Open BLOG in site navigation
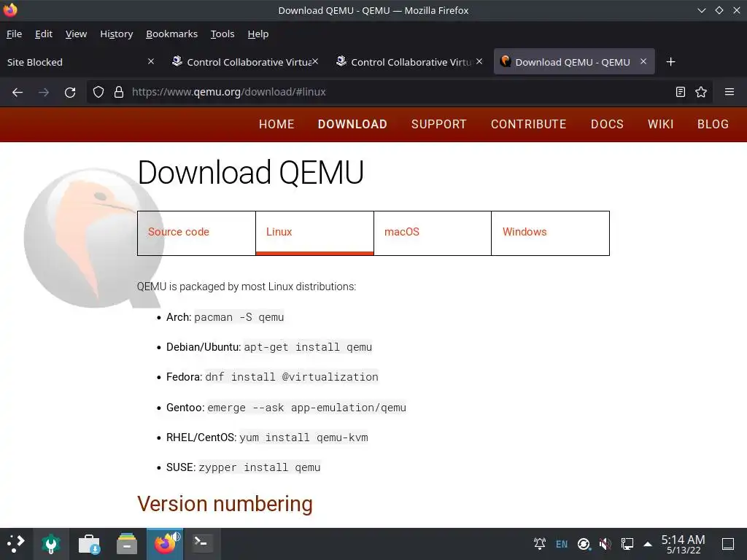This screenshot has height=560, width=747. click(713, 124)
